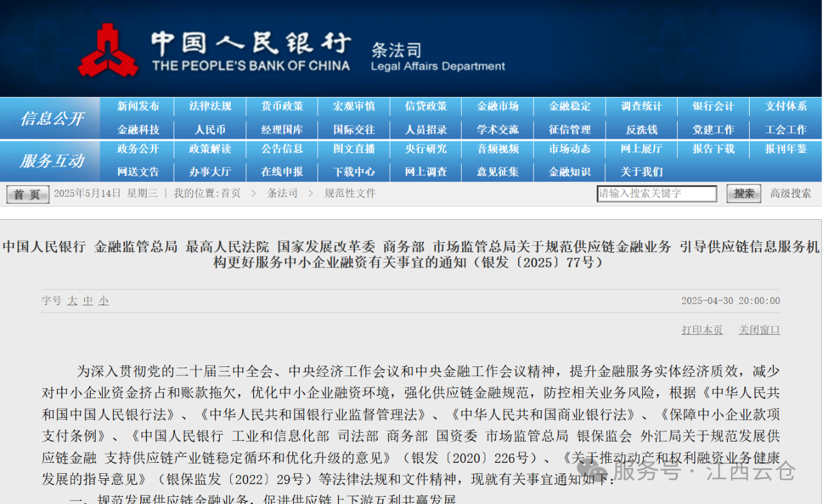Select 市场动态 link

[570, 148]
